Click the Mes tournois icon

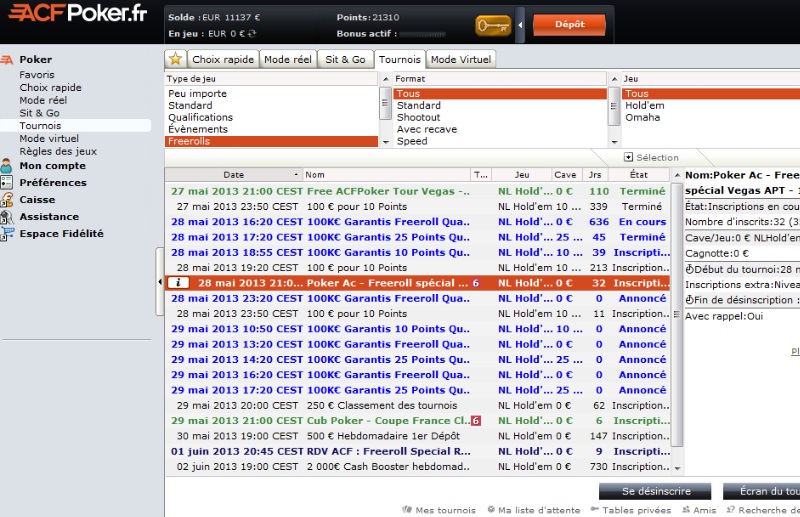[407, 509]
